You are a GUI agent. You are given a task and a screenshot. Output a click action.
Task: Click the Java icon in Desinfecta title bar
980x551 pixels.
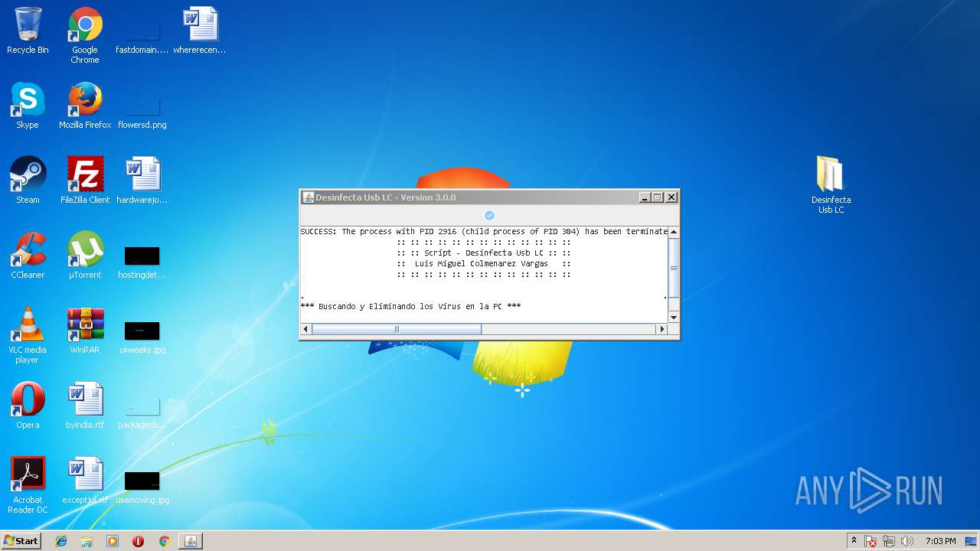click(x=309, y=197)
